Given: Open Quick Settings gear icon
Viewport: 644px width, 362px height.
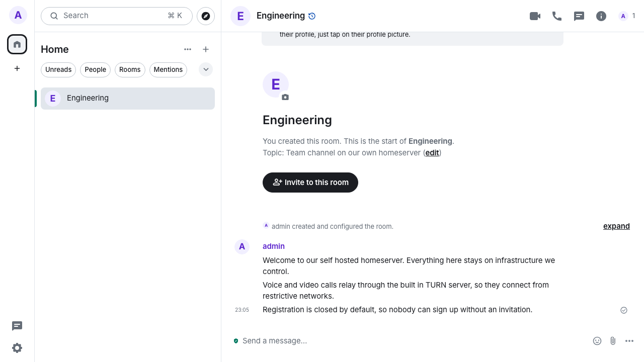Looking at the screenshot, I should tap(17, 348).
